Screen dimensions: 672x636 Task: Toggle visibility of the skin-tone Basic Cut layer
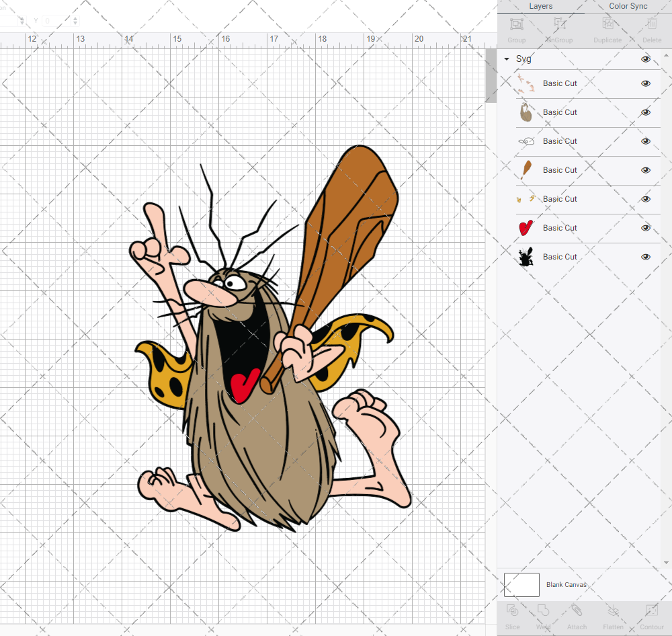pos(645,83)
